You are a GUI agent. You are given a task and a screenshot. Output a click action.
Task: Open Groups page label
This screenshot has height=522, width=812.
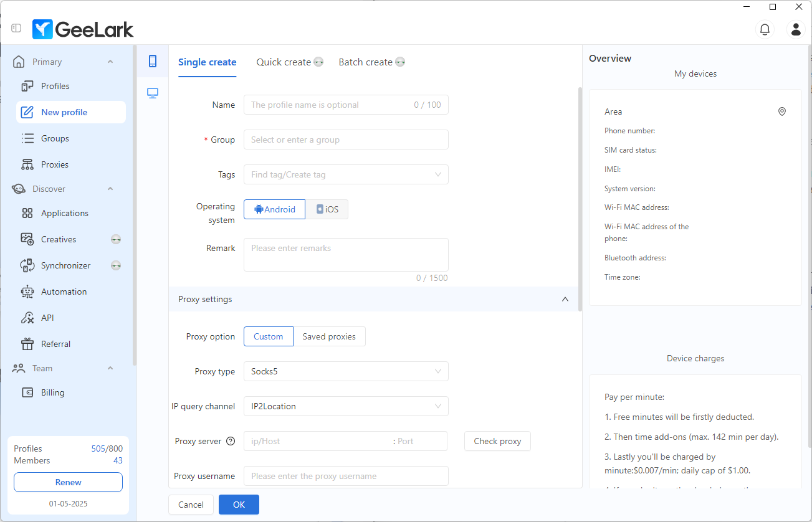[x=55, y=138]
